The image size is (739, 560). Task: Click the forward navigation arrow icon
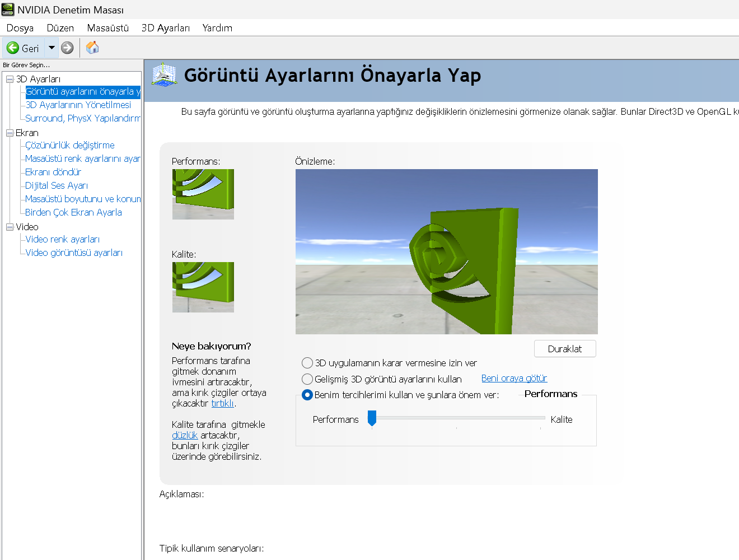[67, 48]
